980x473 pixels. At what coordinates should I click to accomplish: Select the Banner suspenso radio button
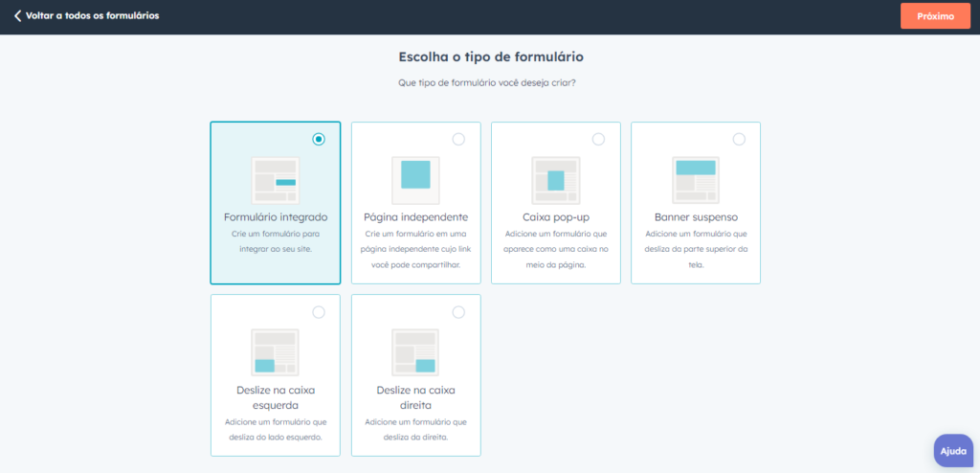[x=739, y=139]
